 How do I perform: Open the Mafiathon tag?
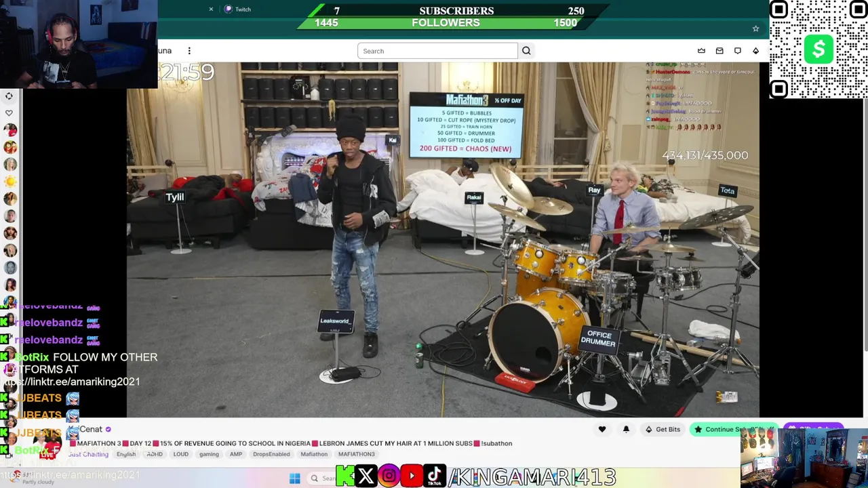tap(314, 454)
